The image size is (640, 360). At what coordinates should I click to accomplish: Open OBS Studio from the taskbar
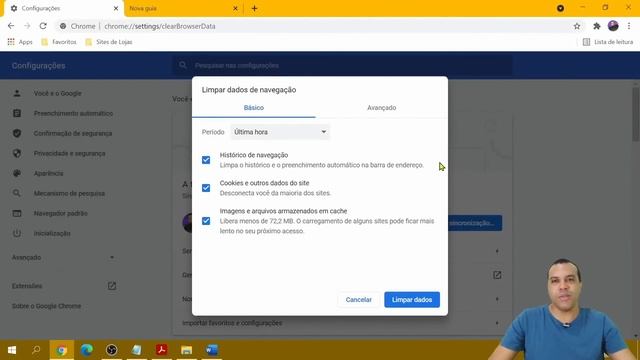pos(111,350)
